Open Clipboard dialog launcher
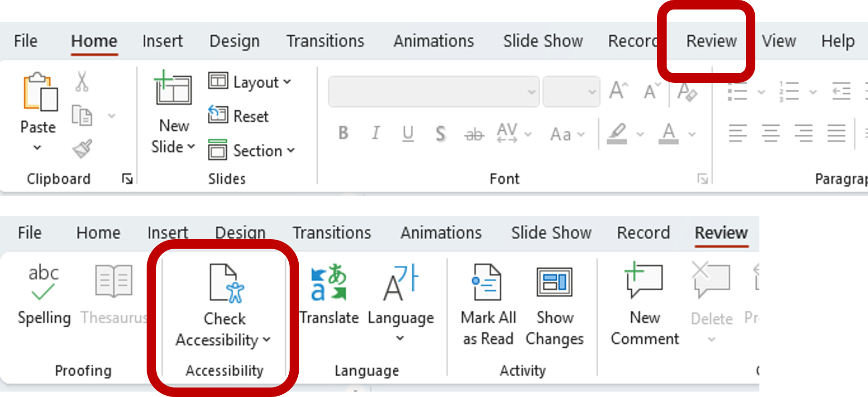 tap(127, 179)
